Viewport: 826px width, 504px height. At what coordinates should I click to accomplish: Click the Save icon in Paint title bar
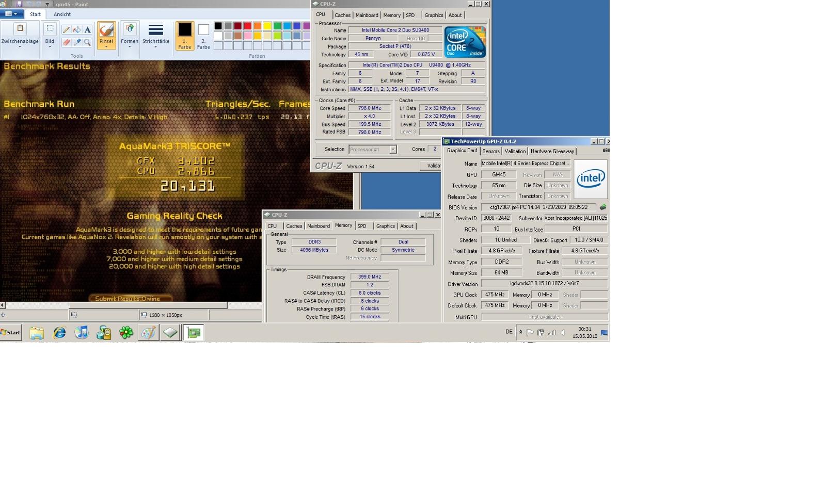tap(19, 4)
